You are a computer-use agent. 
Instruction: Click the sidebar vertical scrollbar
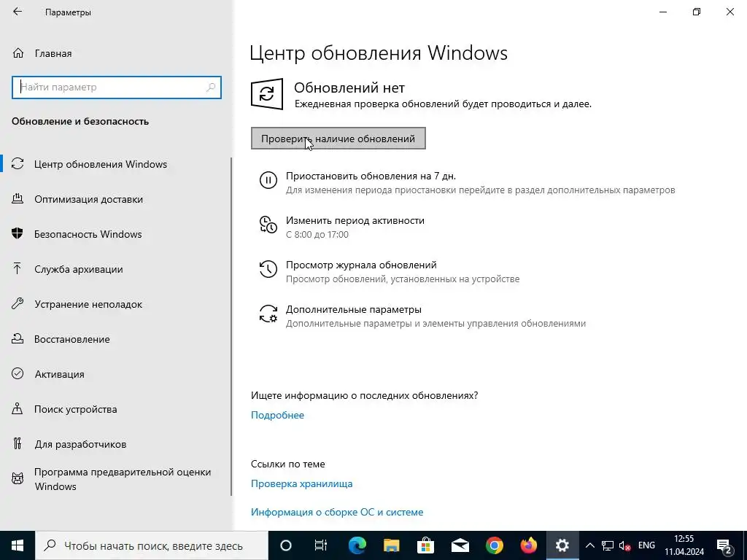click(231, 326)
